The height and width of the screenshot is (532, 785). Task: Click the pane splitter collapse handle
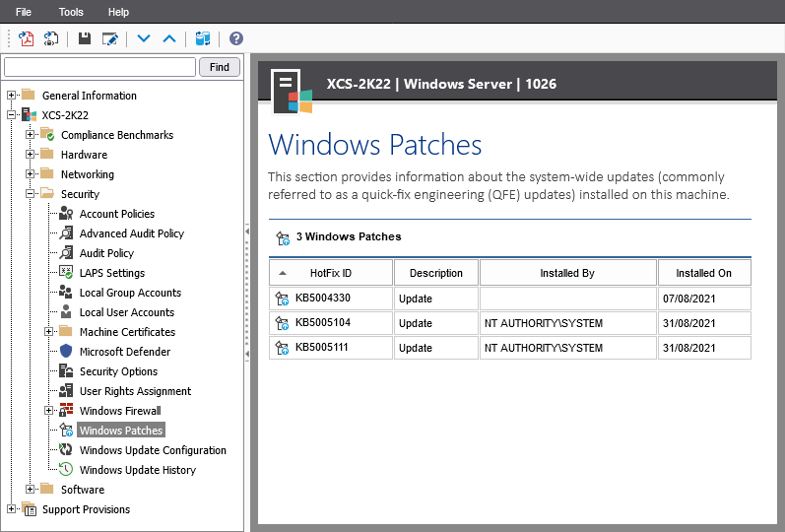pyautogui.click(x=247, y=293)
